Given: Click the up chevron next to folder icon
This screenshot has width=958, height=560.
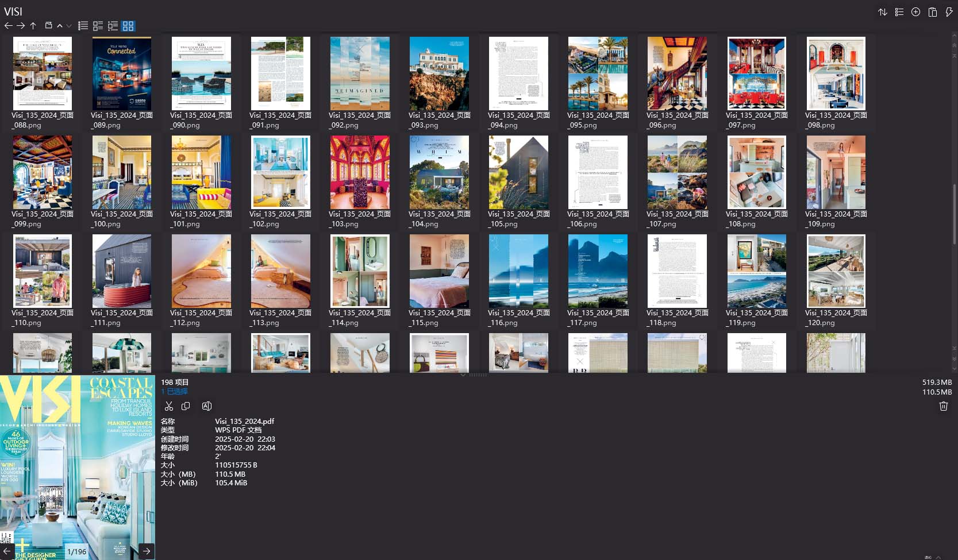Looking at the screenshot, I should point(60,26).
